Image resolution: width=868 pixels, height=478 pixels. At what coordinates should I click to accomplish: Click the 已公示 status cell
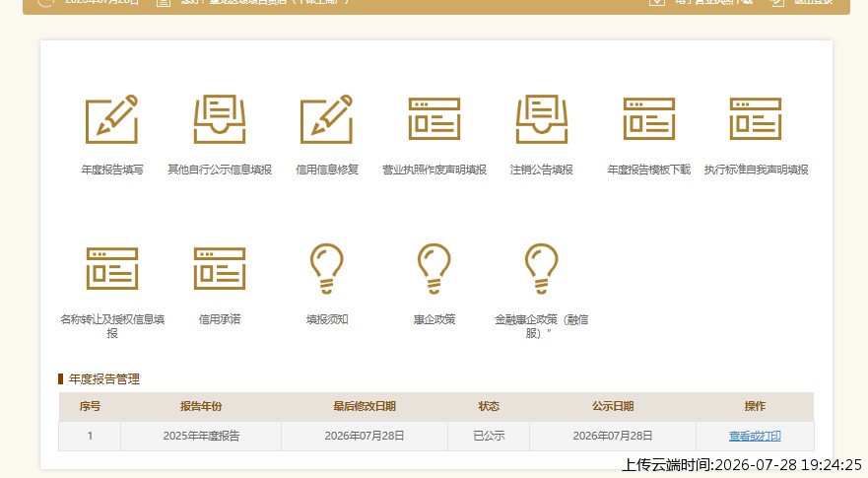(x=489, y=436)
